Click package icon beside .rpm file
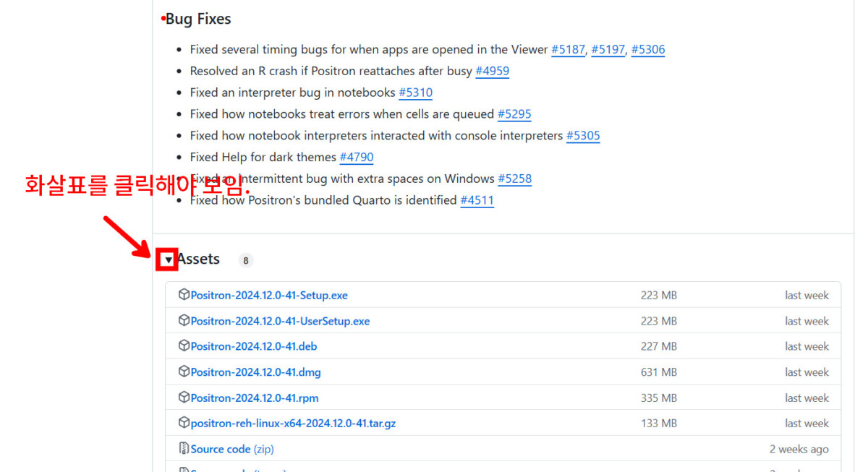The image size is (868, 472). (x=184, y=397)
